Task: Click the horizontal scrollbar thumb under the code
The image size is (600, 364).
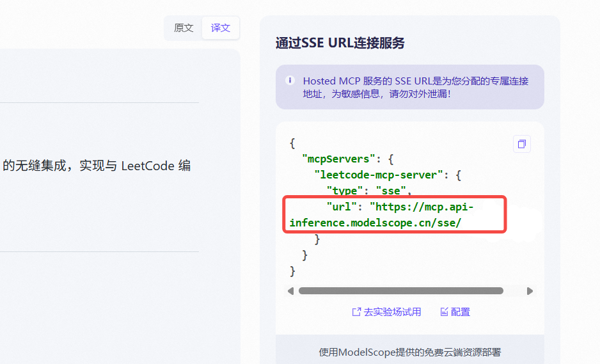Action: [400, 291]
